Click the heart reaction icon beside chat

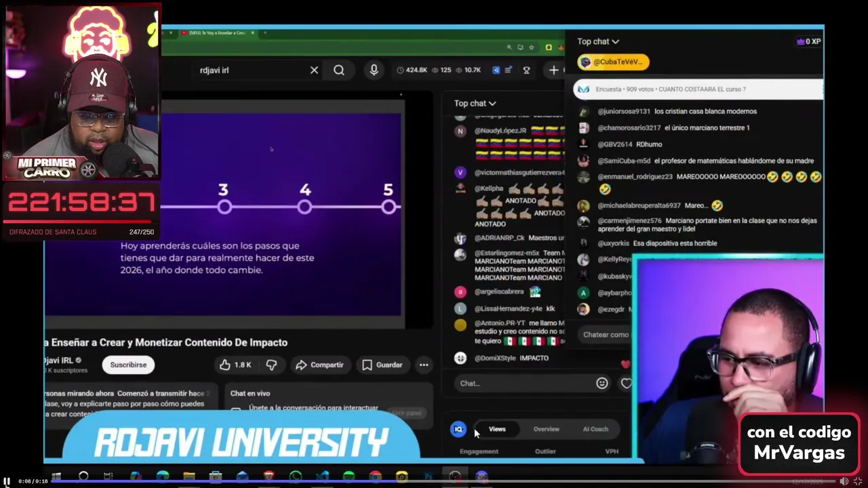[x=626, y=383]
